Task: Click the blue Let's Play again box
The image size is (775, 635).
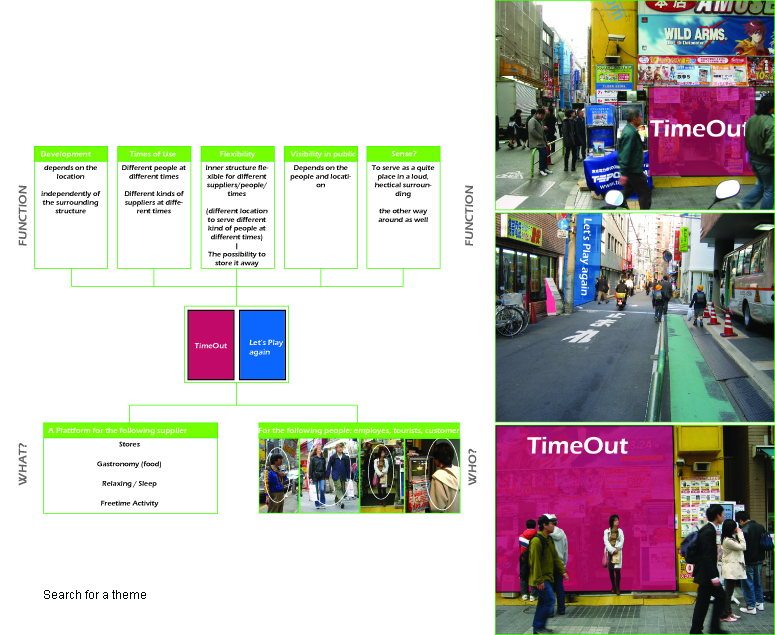Action: (262, 345)
